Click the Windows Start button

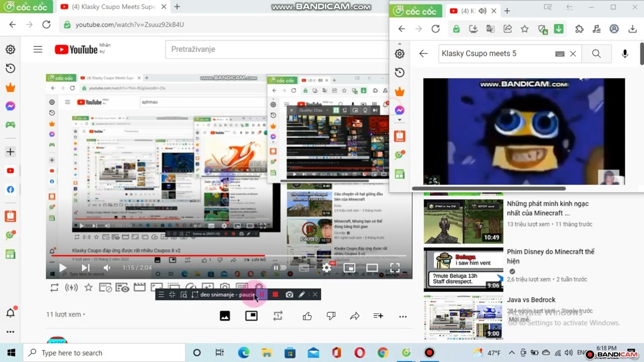point(11,353)
